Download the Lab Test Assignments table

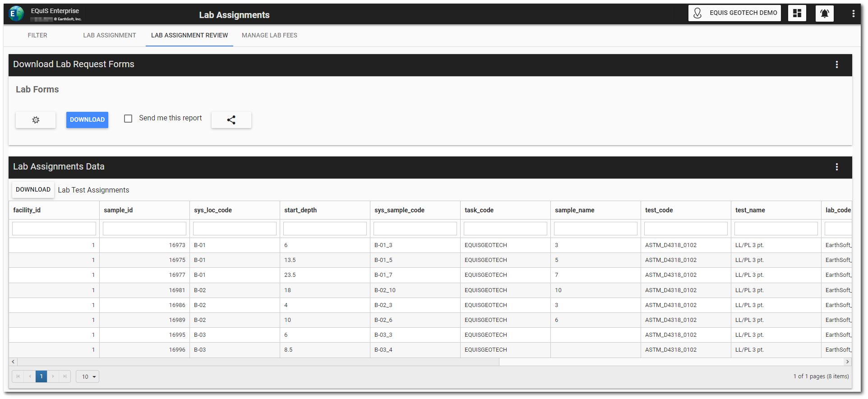[33, 190]
